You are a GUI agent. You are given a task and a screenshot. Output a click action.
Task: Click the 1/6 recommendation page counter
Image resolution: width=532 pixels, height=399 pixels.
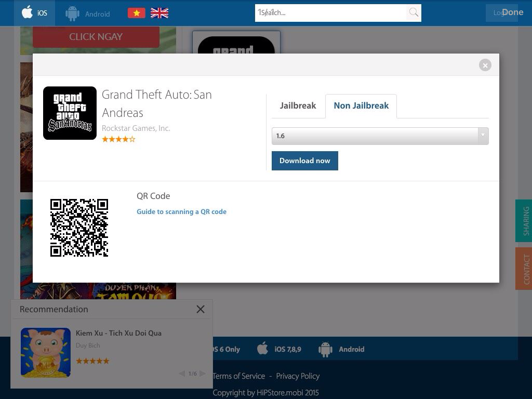click(193, 374)
